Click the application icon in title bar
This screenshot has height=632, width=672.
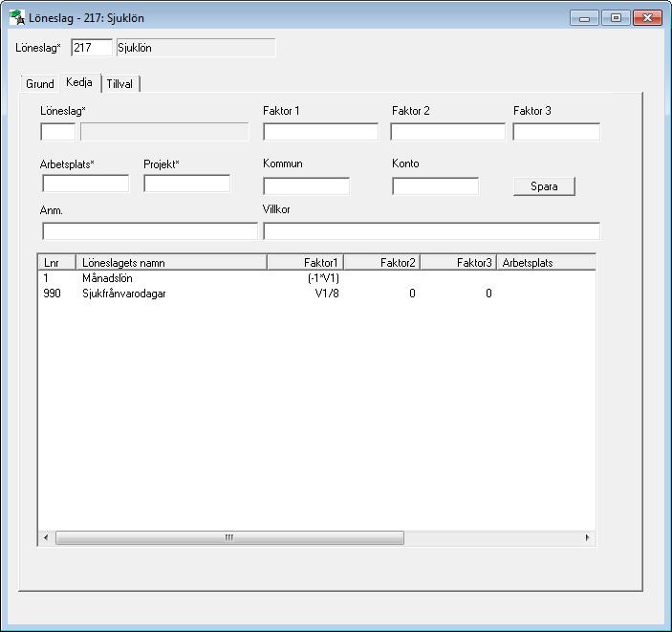(x=17, y=17)
